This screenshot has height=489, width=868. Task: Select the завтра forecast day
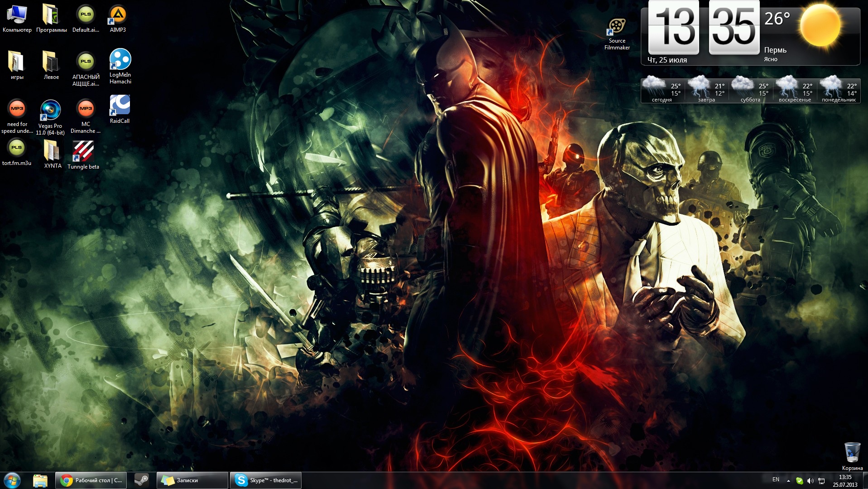tap(706, 90)
